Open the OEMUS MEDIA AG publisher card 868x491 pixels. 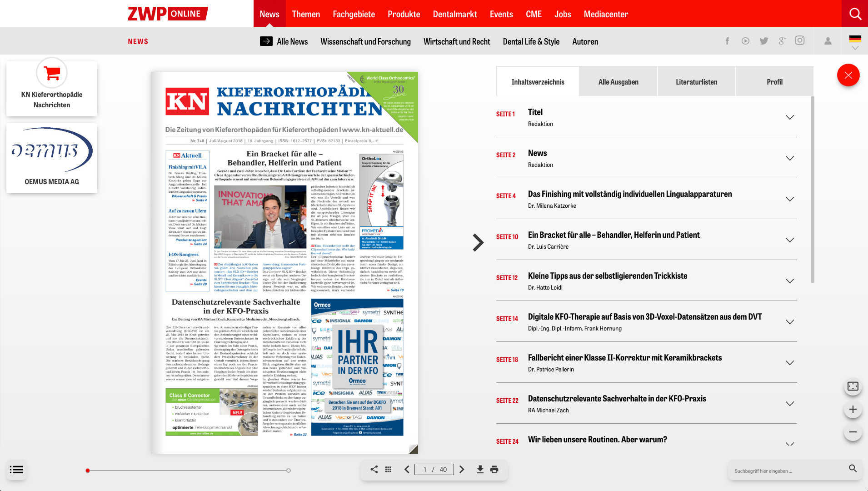coord(52,158)
